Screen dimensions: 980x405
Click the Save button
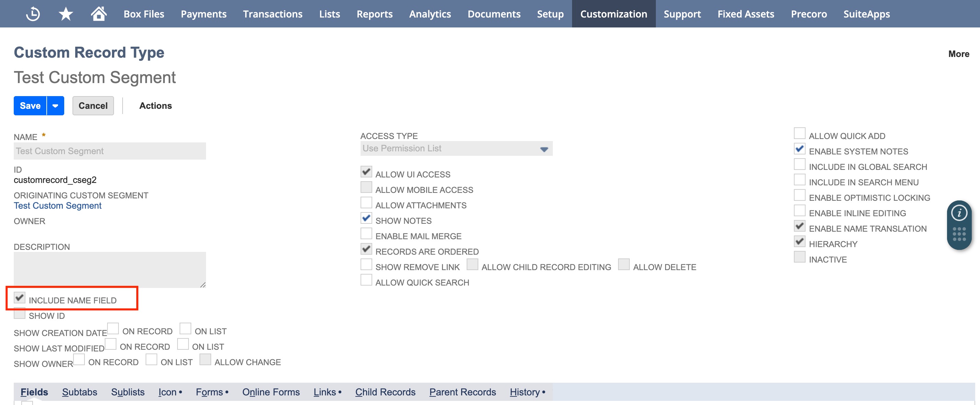(30, 106)
